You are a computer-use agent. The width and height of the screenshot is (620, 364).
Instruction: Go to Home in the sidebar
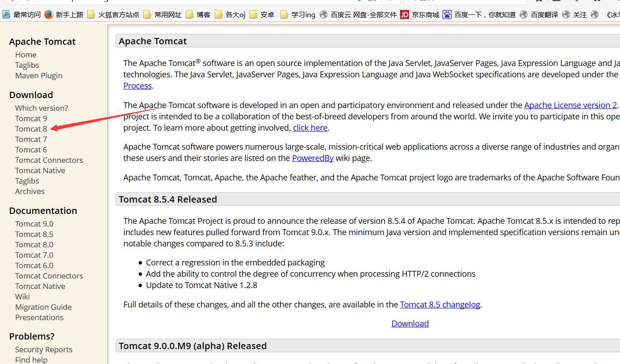coord(26,55)
